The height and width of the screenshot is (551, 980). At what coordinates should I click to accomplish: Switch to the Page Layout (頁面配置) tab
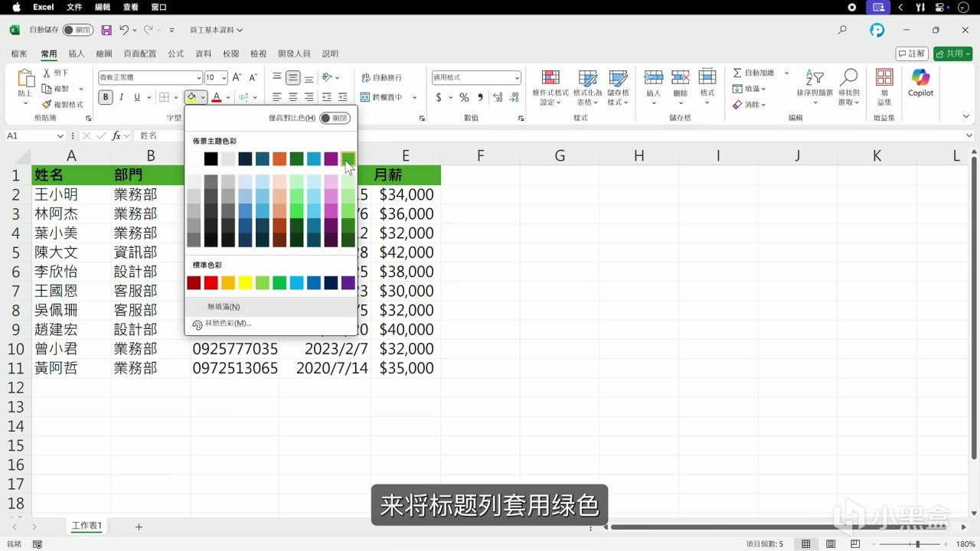tap(139, 54)
